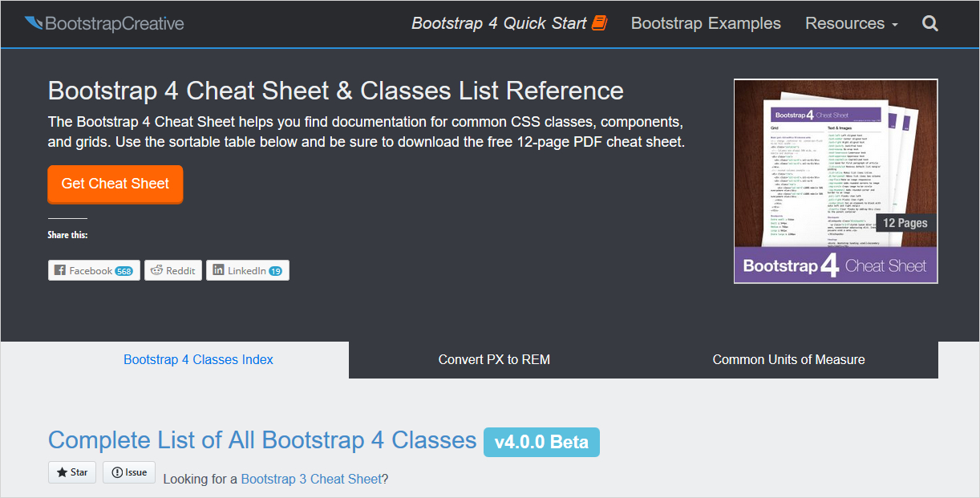The height and width of the screenshot is (498, 980).
Task: Star the project on GitHub
Action: coord(72,472)
